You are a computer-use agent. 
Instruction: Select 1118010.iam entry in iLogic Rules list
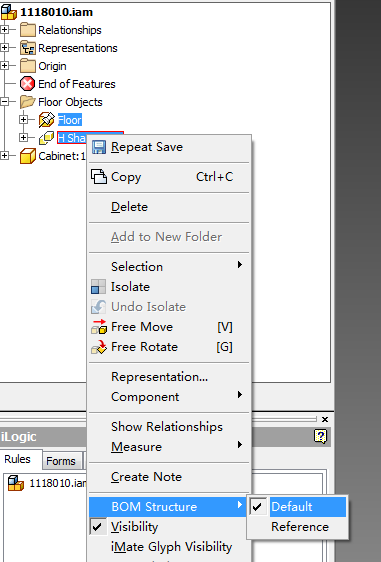click(57, 483)
